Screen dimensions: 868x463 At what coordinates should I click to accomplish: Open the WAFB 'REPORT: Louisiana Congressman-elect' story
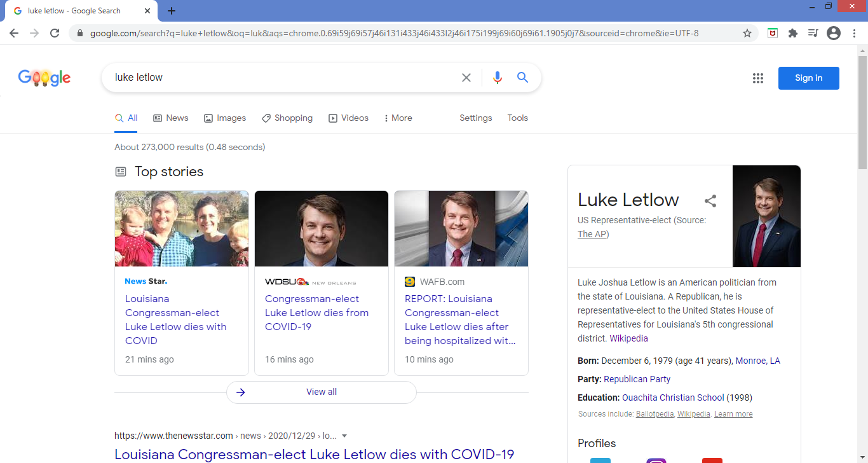click(460, 319)
